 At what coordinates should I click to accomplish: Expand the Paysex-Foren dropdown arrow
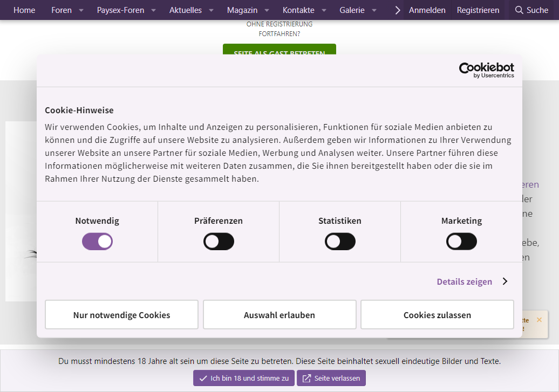[x=154, y=10]
